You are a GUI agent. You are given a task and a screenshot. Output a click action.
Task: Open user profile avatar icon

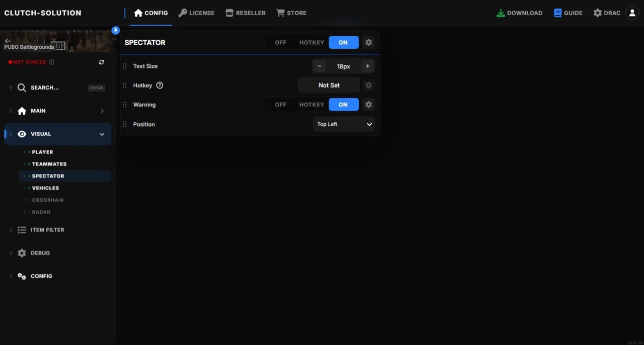[632, 13]
